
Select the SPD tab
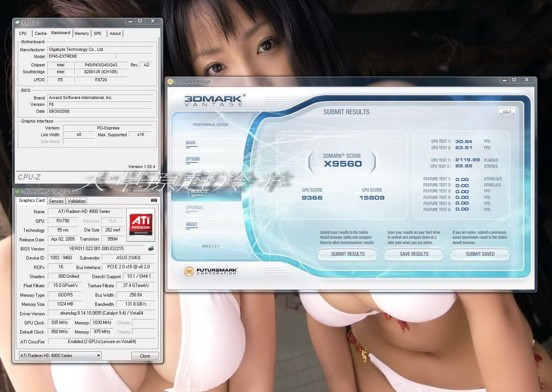pos(98,33)
